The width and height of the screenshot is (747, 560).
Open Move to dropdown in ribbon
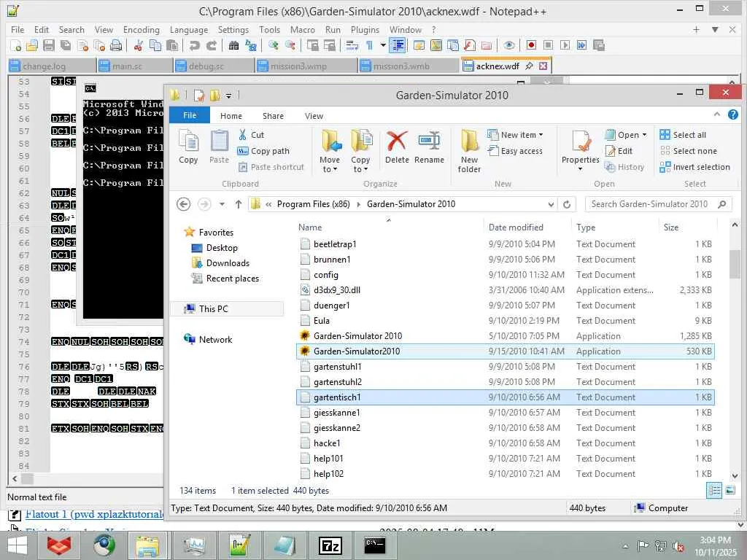coord(330,152)
